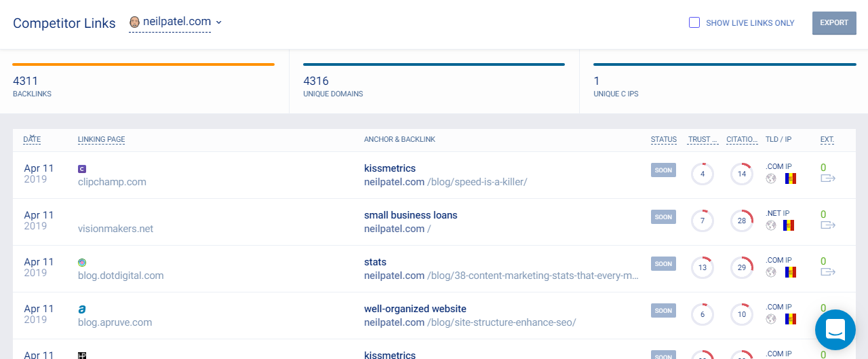Click the SOON status badge for clipchamp.com
Screen dimensions: 868x359
click(663, 170)
